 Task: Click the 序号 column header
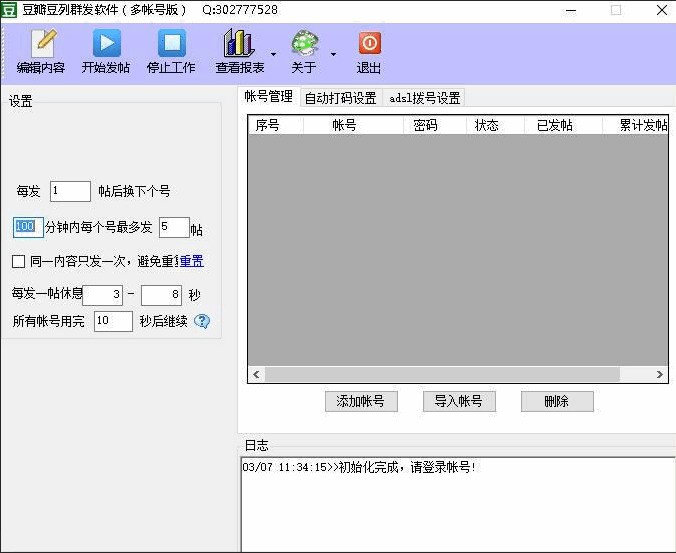pos(276,125)
